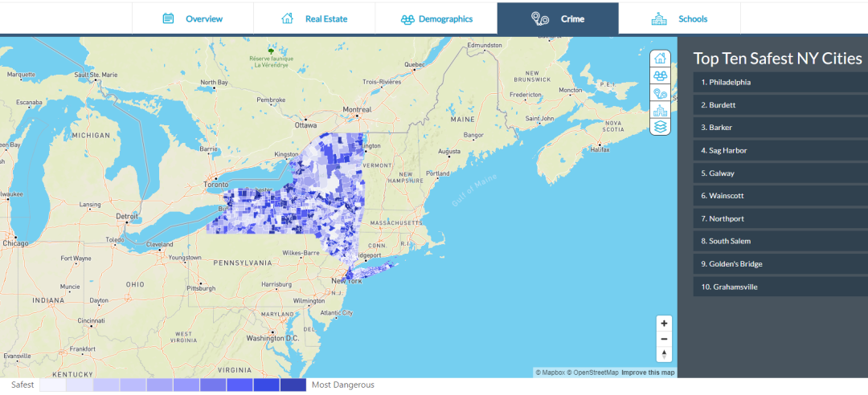The width and height of the screenshot is (868, 395).
Task: Open the Overview tab
Action: [x=193, y=18]
